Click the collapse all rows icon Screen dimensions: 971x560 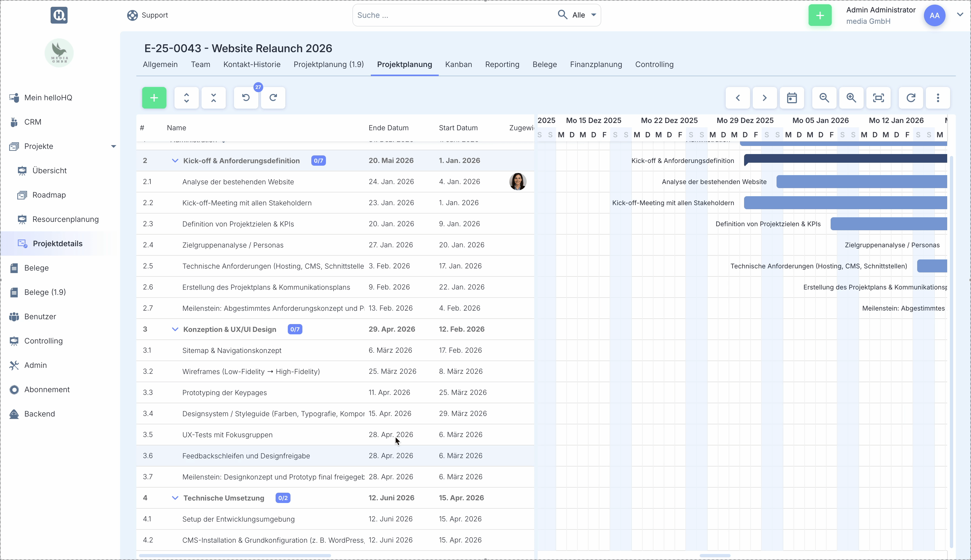214,98
